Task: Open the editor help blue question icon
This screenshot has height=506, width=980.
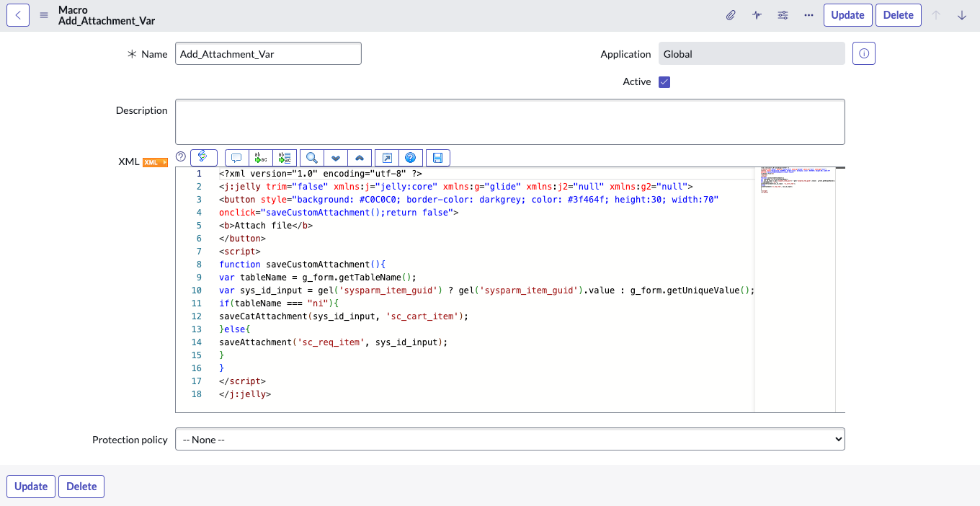Action: [x=411, y=158]
